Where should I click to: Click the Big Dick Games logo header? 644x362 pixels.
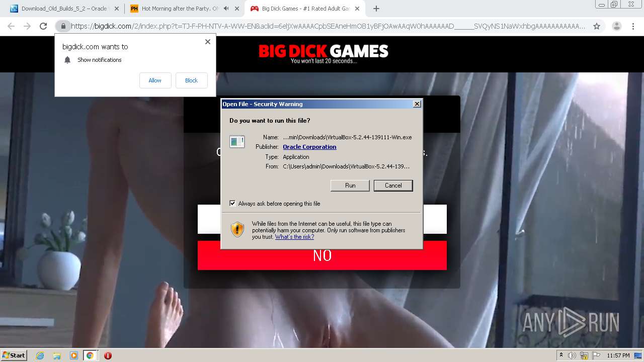[324, 53]
